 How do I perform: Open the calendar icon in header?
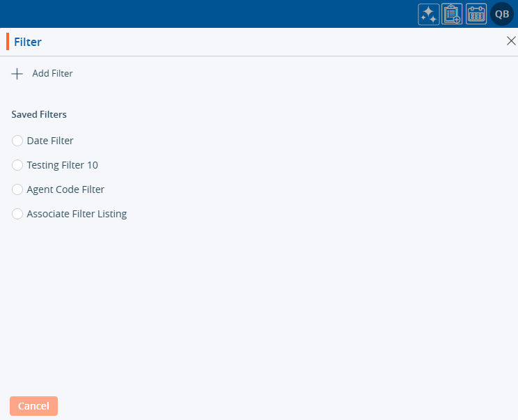coord(476,14)
